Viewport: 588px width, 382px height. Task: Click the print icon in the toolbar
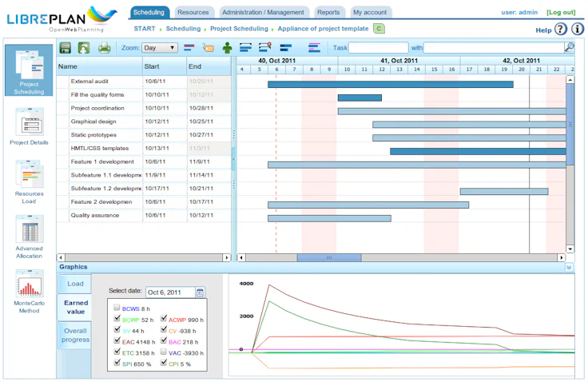pyautogui.click(x=104, y=48)
